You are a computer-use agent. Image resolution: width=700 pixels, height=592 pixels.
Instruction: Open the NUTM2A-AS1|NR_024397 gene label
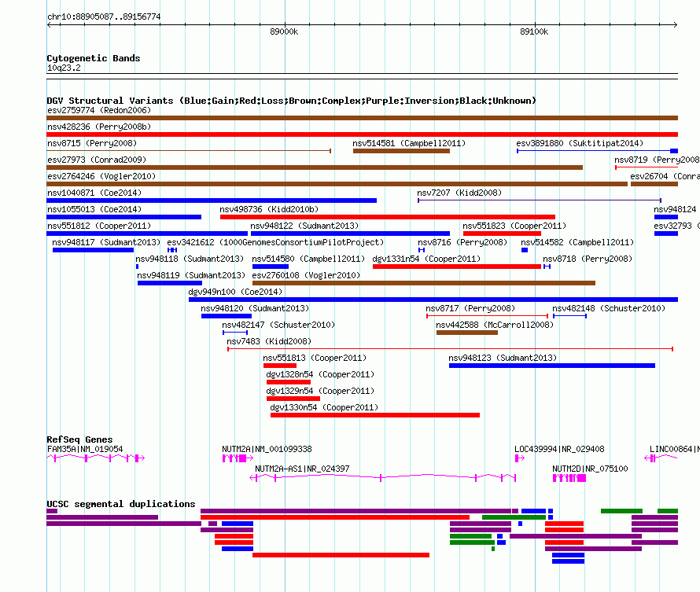302,469
